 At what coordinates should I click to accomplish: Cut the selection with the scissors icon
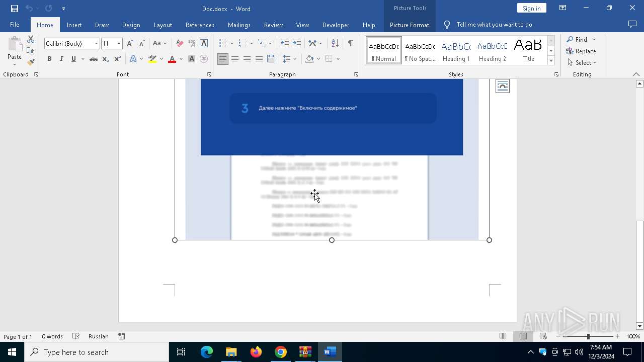pyautogui.click(x=31, y=39)
